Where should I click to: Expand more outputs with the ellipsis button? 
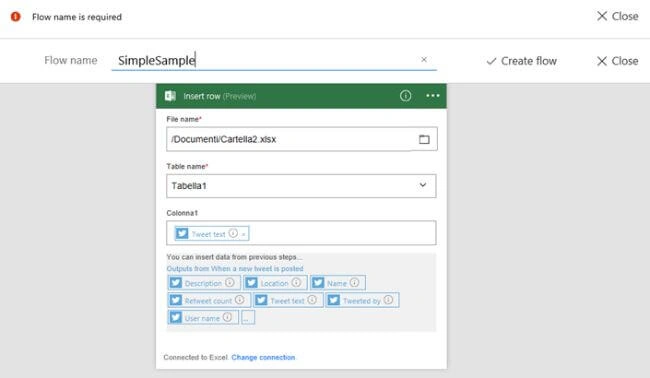click(248, 317)
